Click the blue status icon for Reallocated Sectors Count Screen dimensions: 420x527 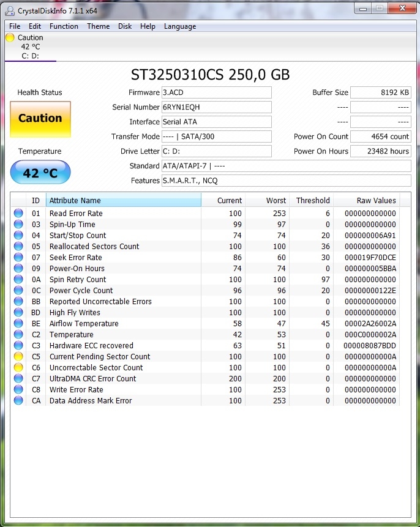[x=18, y=246]
